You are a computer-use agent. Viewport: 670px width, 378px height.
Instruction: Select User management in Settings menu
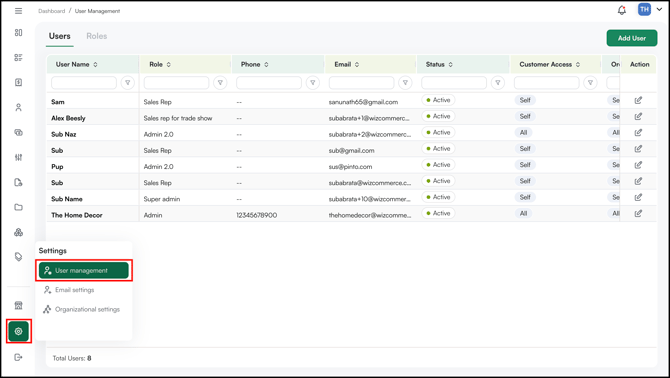[x=84, y=270]
